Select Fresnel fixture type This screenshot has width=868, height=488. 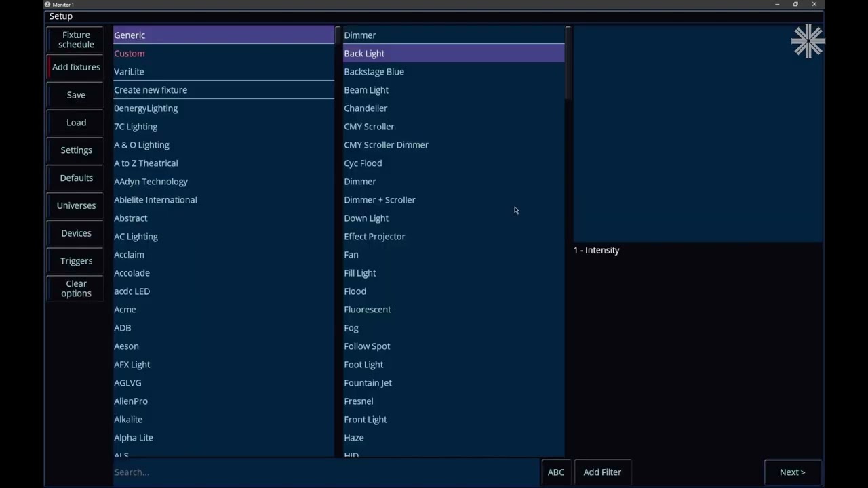(x=454, y=401)
